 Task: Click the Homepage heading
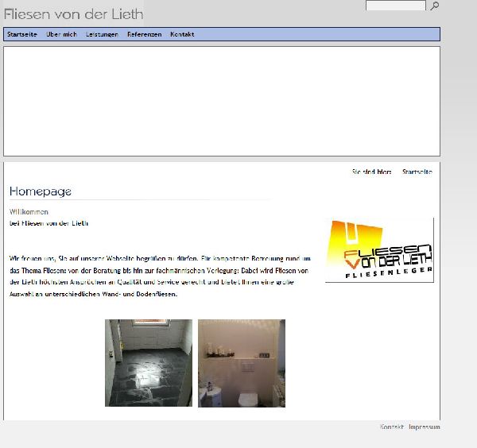41,191
